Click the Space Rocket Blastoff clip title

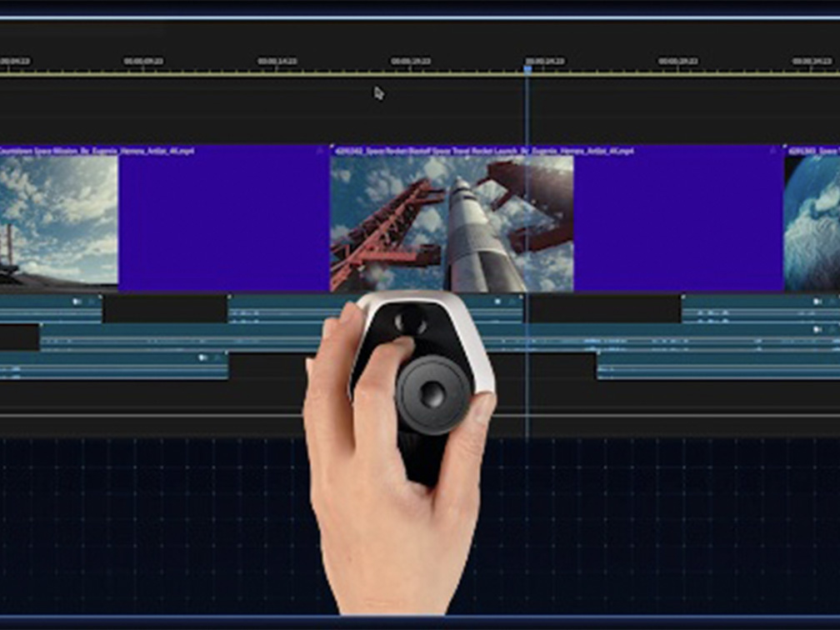[x=484, y=151]
